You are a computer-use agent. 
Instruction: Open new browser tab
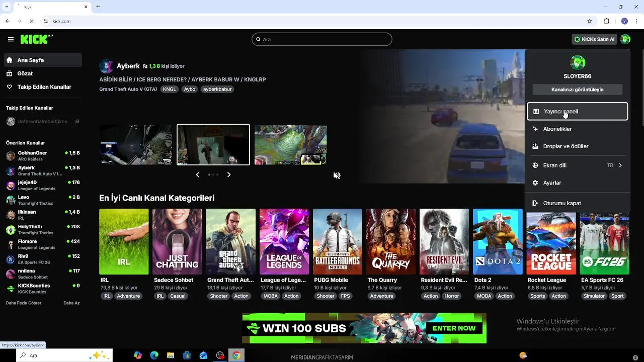pos(98,7)
